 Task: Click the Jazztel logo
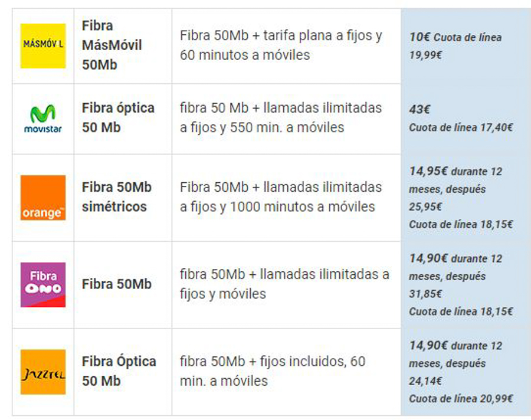(x=43, y=372)
